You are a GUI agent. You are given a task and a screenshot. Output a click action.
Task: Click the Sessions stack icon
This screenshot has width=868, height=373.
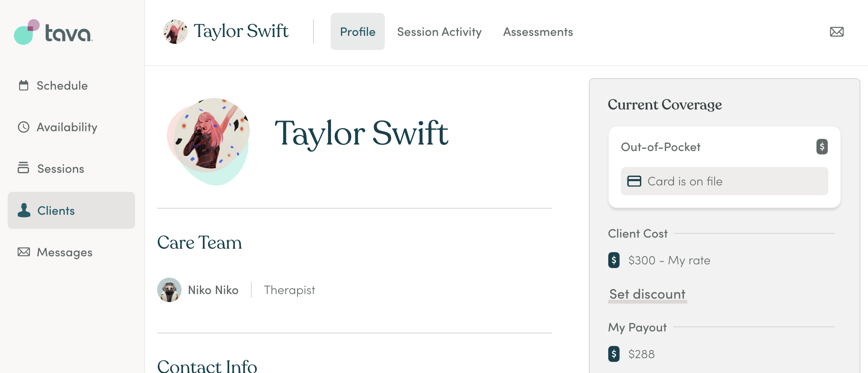click(23, 168)
